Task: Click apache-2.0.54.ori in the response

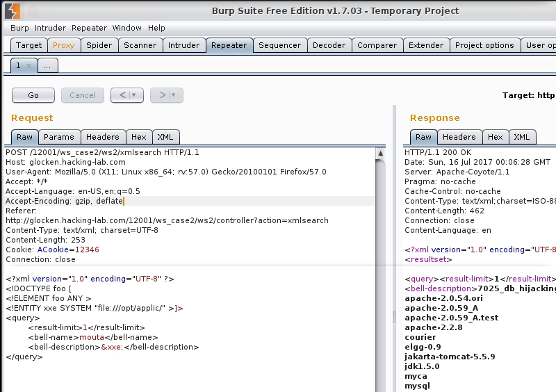Action: pos(443,298)
